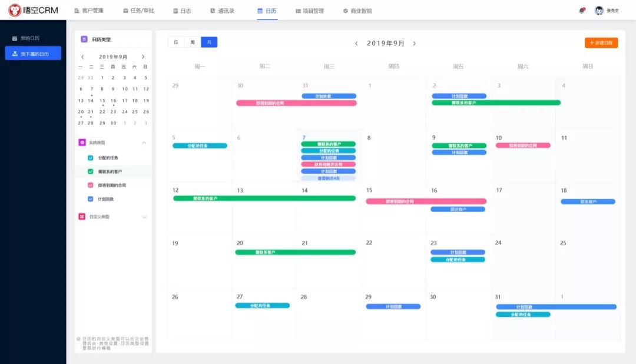Open 客户管理 from the top navigation
The width and height of the screenshot is (636, 364).
click(89, 11)
